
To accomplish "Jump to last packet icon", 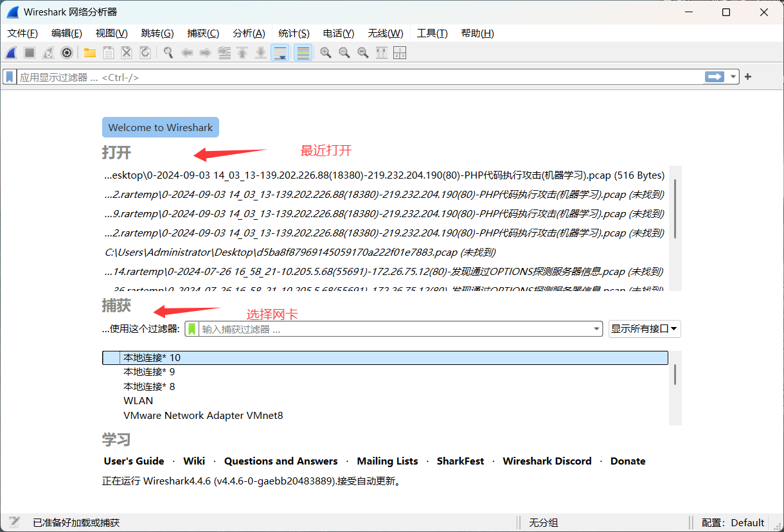I will coord(261,53).
